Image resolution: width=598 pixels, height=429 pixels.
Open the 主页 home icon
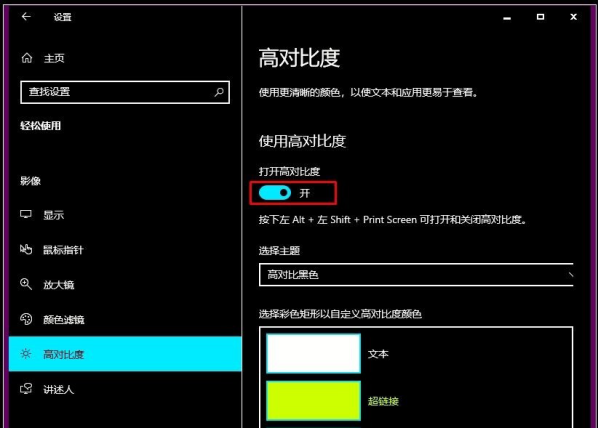point(27,58)
